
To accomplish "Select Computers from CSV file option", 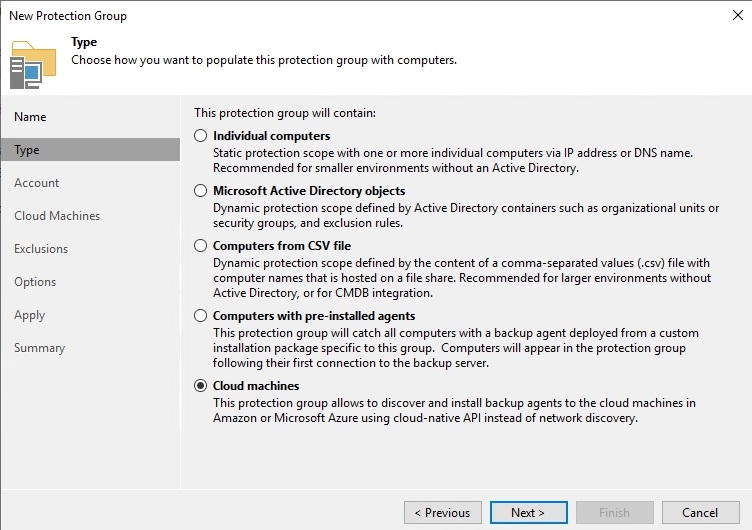I will (200, 246).
